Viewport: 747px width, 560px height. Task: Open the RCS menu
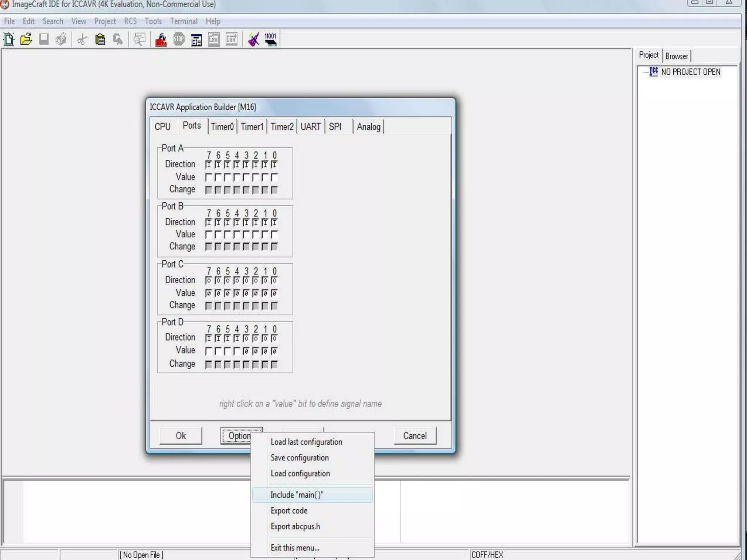click(130, 21)
